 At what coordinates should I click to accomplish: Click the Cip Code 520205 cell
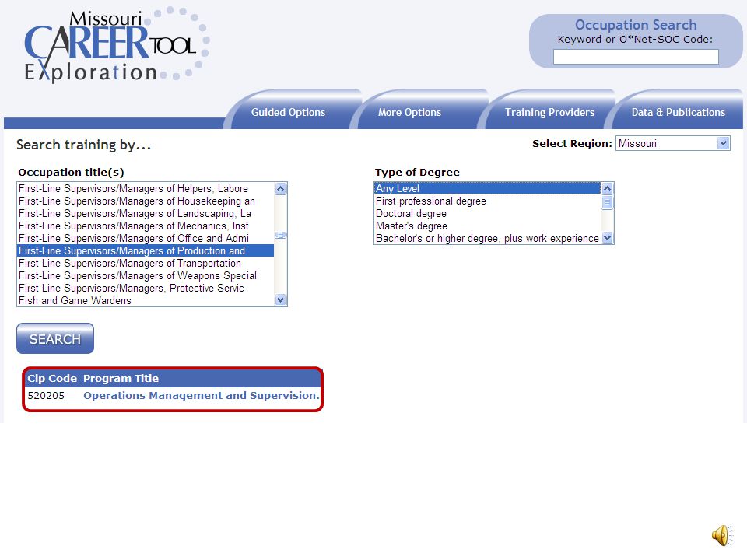pos(46,395)
